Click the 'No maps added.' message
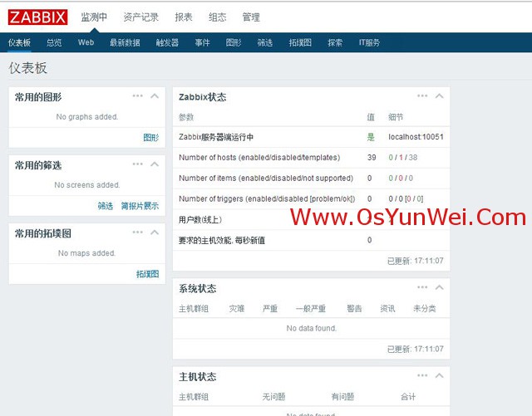532x416 pixels. click(86, 253)
